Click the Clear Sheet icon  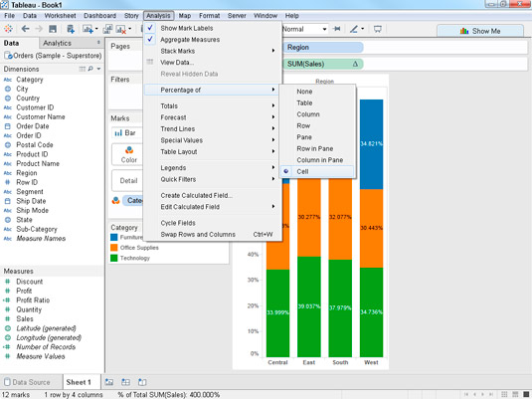pos(120,30)
